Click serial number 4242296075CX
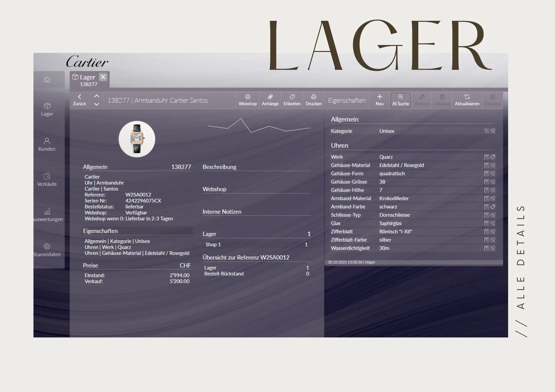The image size is (555, 392). [143, 200]
